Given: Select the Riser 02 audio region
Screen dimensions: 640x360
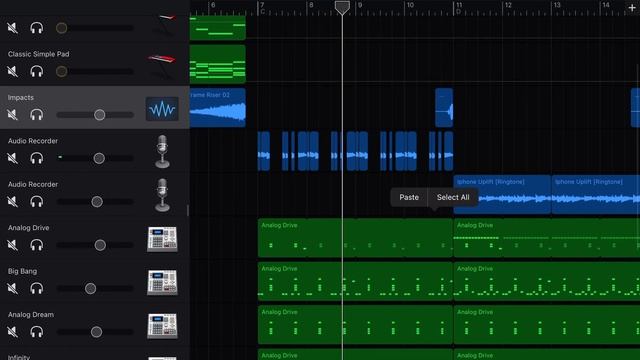Looking at the screenshot, I should coord(218,107).
